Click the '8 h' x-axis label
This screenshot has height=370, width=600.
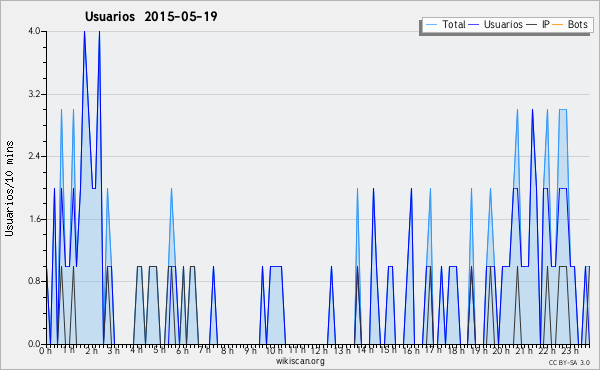click(227, 351)
